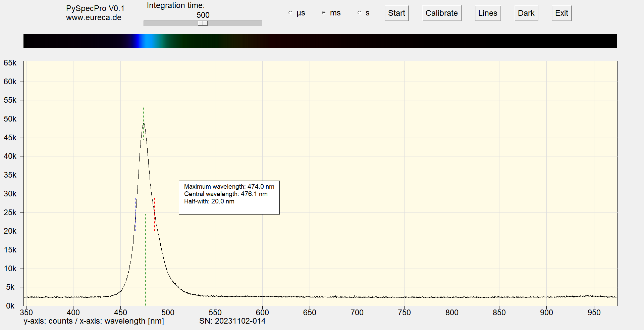Click the red dotted half-width marker
Viewport: 644px width, 330px height.
[154, 215]
